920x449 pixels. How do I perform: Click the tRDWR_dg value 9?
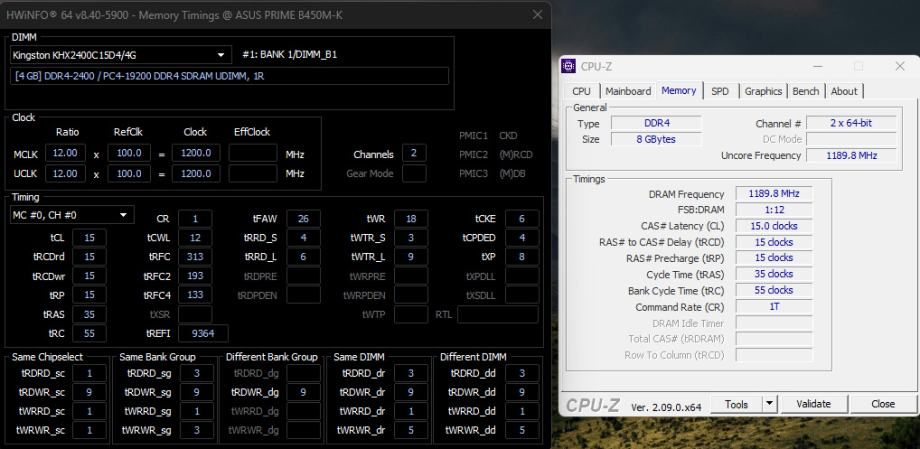[303, 392]
